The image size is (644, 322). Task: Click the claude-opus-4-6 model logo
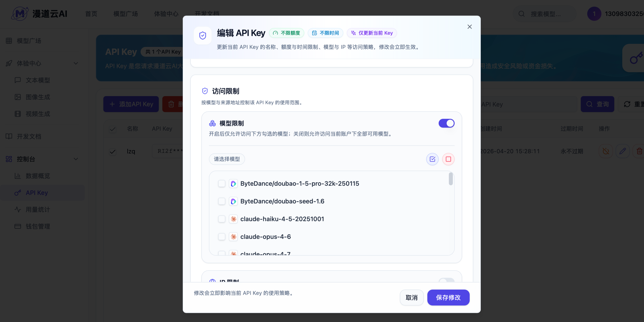click(x=233, y=237)
